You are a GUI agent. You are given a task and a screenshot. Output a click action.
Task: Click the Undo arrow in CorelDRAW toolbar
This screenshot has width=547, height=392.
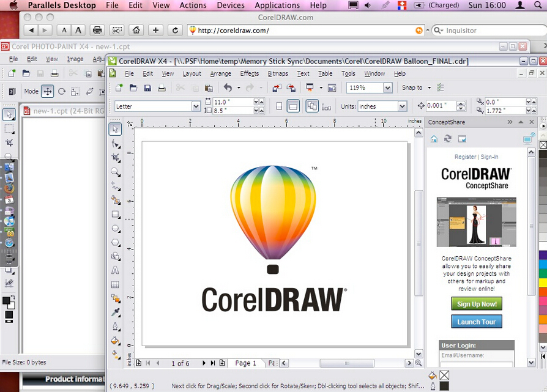click(228, 88)
